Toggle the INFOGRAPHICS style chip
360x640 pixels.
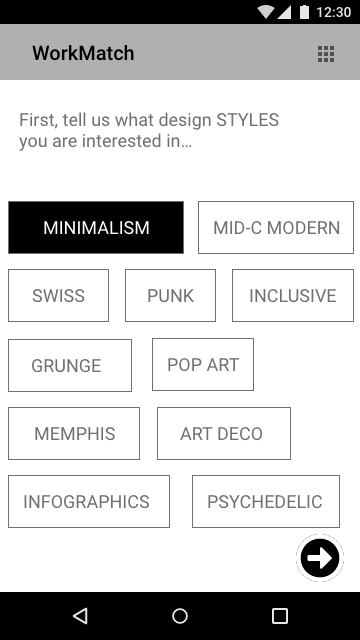[x=89, y=502]
